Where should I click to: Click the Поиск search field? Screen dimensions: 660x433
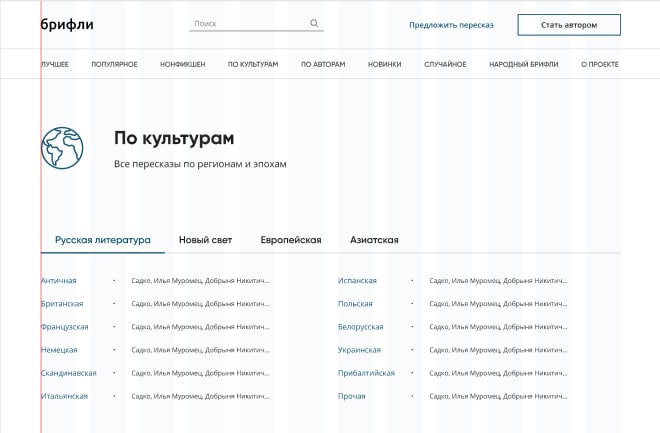coord(248,23)
